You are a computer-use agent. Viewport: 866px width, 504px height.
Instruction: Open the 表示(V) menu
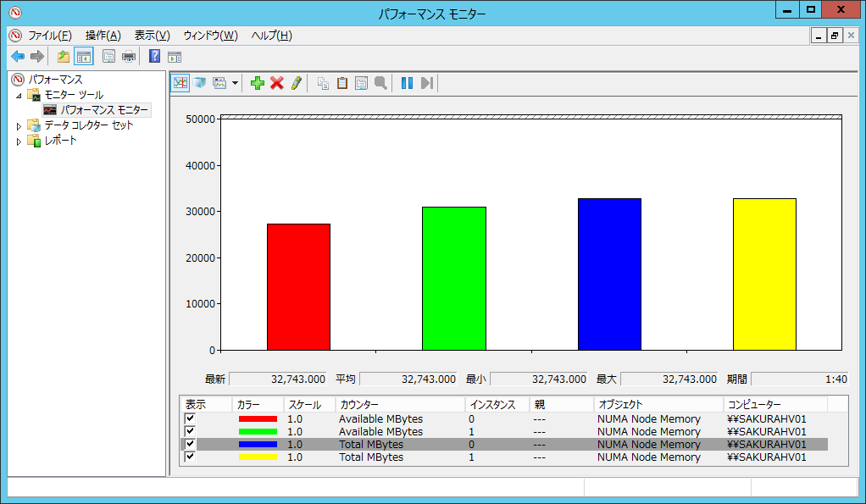point(153,36)
